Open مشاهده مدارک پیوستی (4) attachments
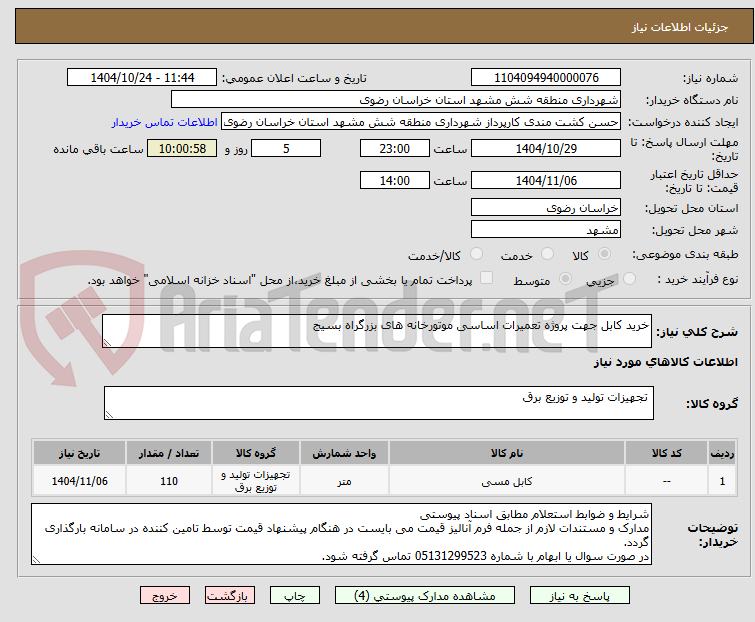 coord(425,596)
